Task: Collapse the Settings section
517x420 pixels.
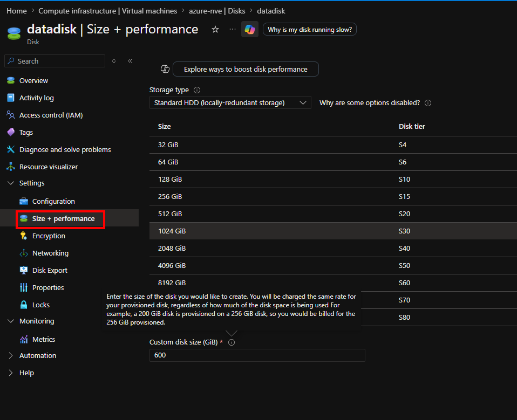Action: point(11,183)
